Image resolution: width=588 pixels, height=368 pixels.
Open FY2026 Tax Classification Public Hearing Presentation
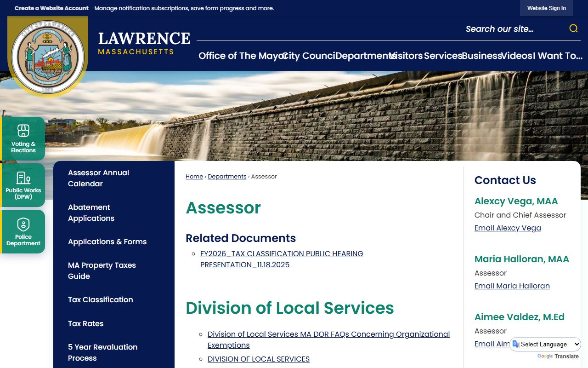pyautogui.click(x=282, y=259)
